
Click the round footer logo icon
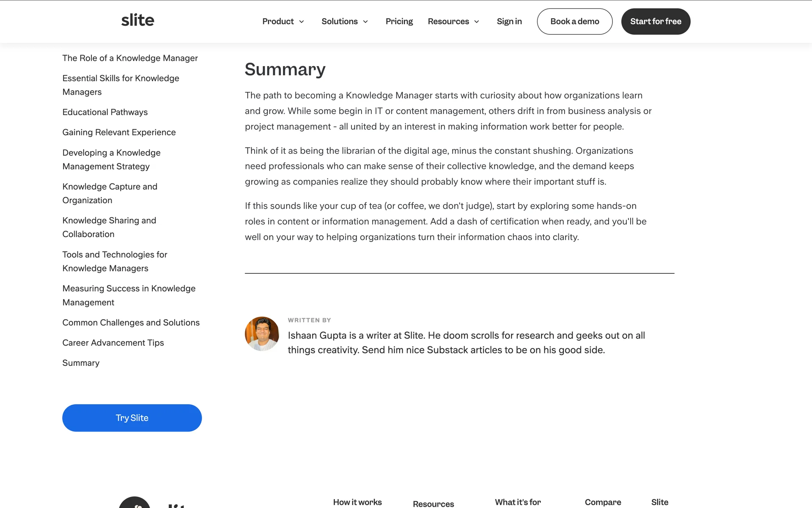point(134,504)
